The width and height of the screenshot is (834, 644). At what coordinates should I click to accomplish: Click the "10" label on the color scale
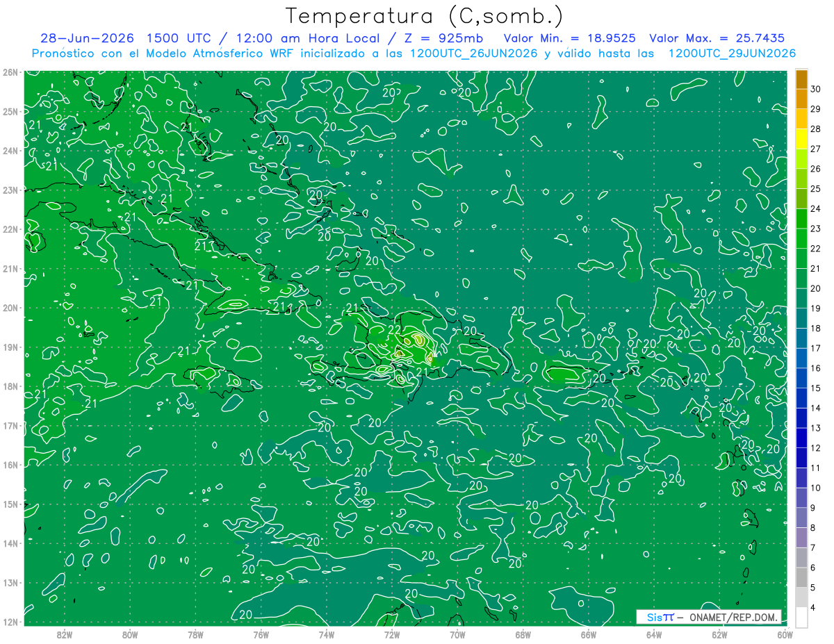tap(816, 488)
